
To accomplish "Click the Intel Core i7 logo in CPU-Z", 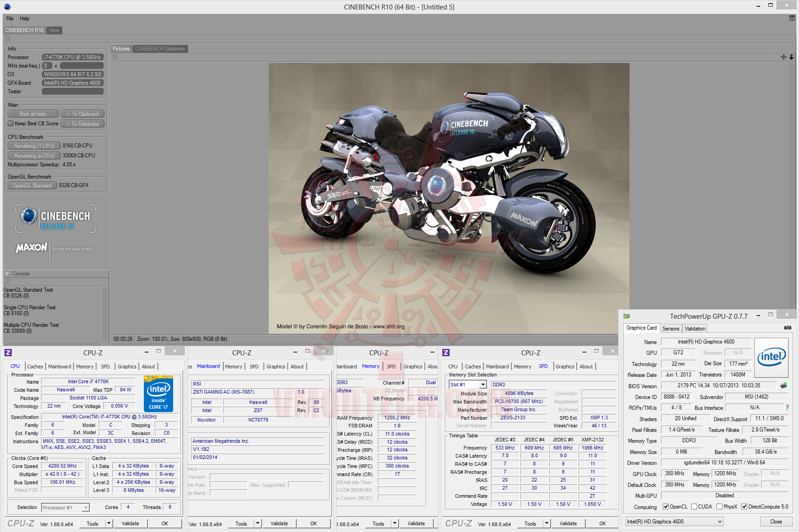I will pos(158,394).
